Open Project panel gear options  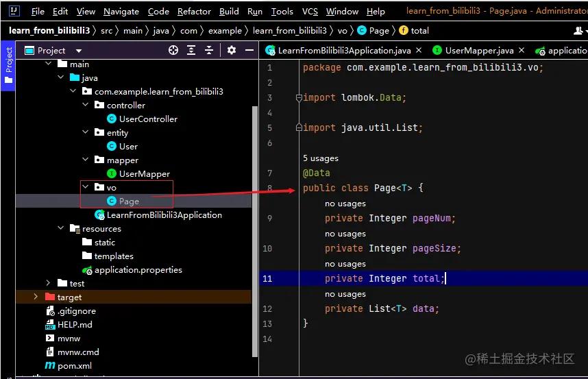click(x=232, y=50)
